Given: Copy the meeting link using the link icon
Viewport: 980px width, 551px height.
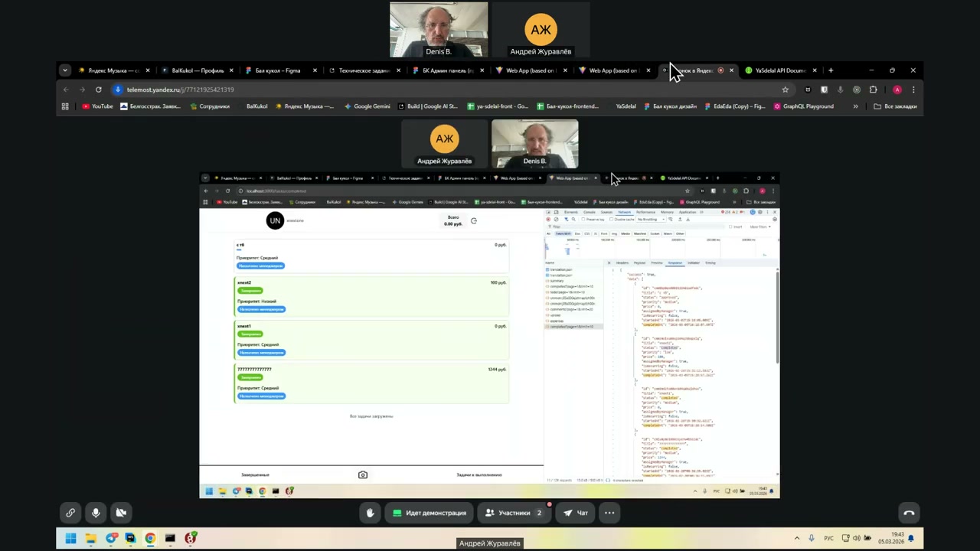Looking at the screenshot, I should (70, 513).
